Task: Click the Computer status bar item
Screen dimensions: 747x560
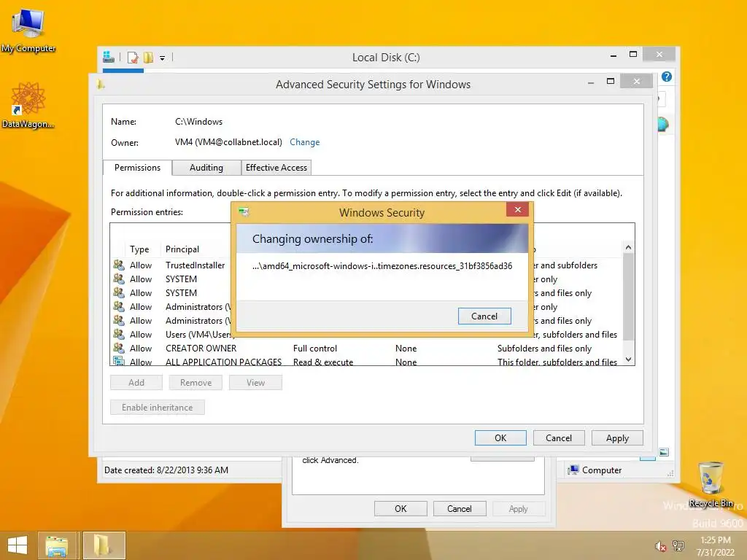Action: (x=595, y=470)
